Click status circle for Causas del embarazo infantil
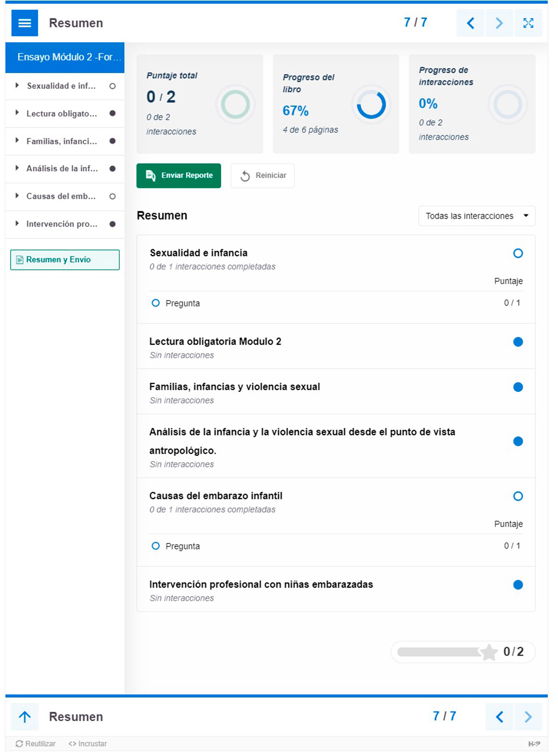Screen dimensions: 558x756 pyautogui.click(x=518, y=496)
